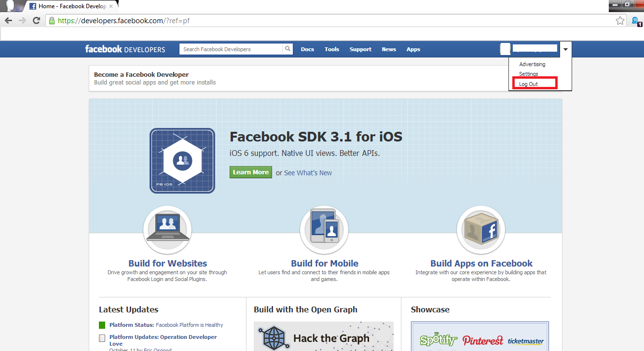The image size is (644, 351).
Task: Click the ticketmaster logo in Showcase
Action: (x=526, y=341)
